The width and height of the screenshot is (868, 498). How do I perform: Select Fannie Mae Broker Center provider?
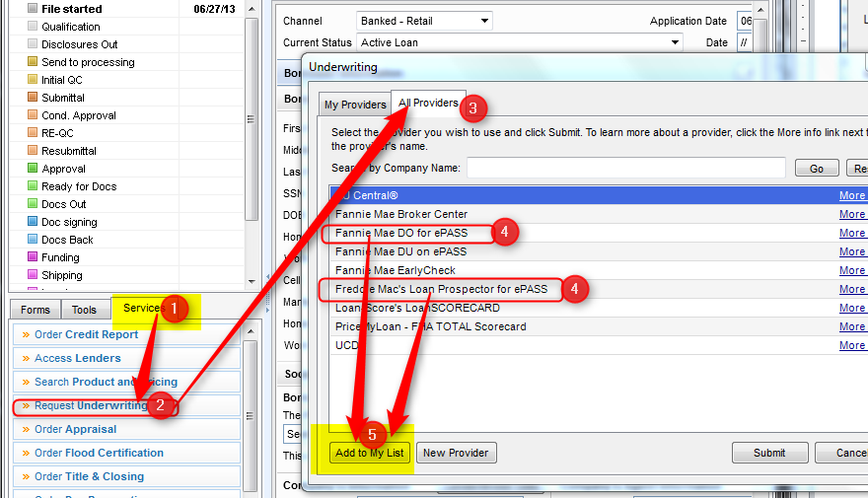tap(599, 214)
